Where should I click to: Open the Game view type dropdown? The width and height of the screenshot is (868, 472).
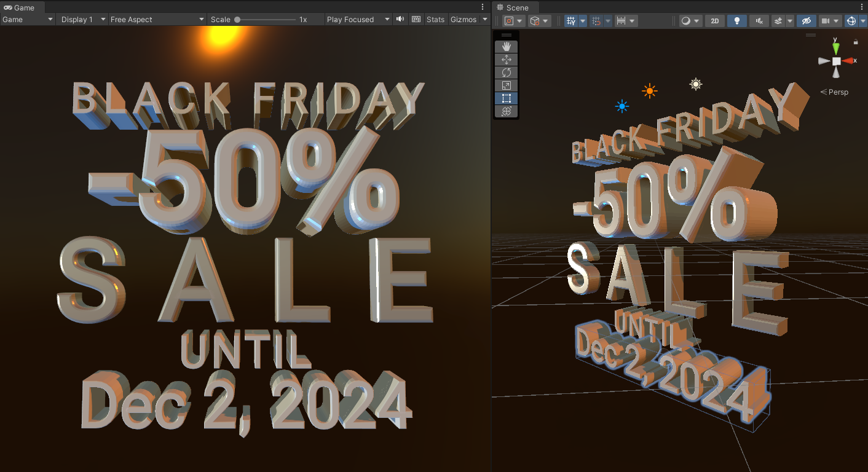click(27, 19)
